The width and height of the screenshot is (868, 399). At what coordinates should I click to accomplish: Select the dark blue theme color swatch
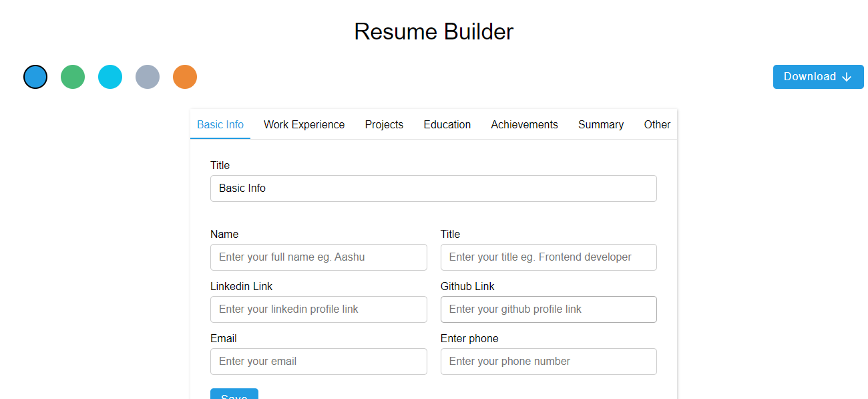point(35,76)
